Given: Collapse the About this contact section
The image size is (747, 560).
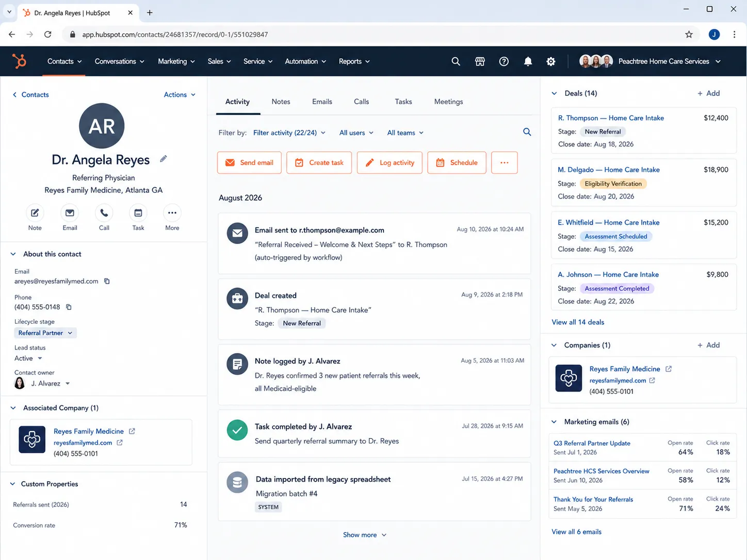Looking at the screenshot, I should (13, 254).
